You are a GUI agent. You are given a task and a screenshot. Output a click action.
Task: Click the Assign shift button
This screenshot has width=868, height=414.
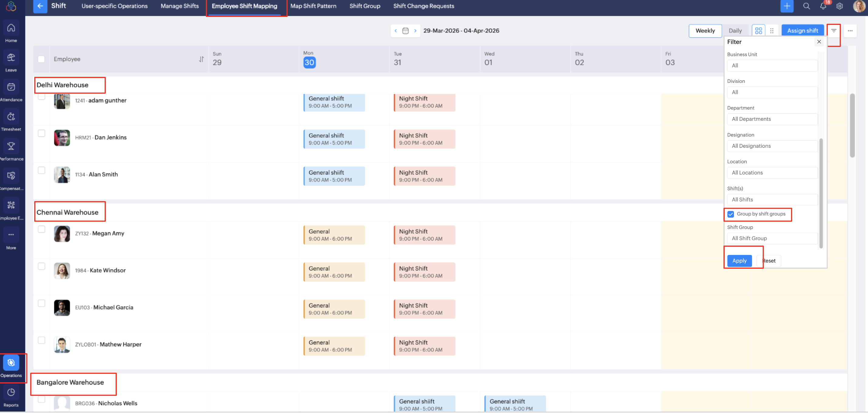(802, 31)
